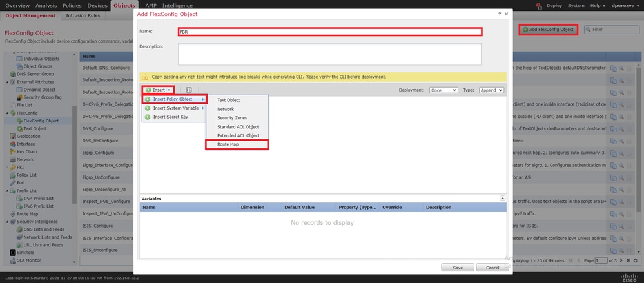Copy the ISIS_Configure row object
Image resolution: width=644 pixels, height=283 pixels.
[614, 226]
